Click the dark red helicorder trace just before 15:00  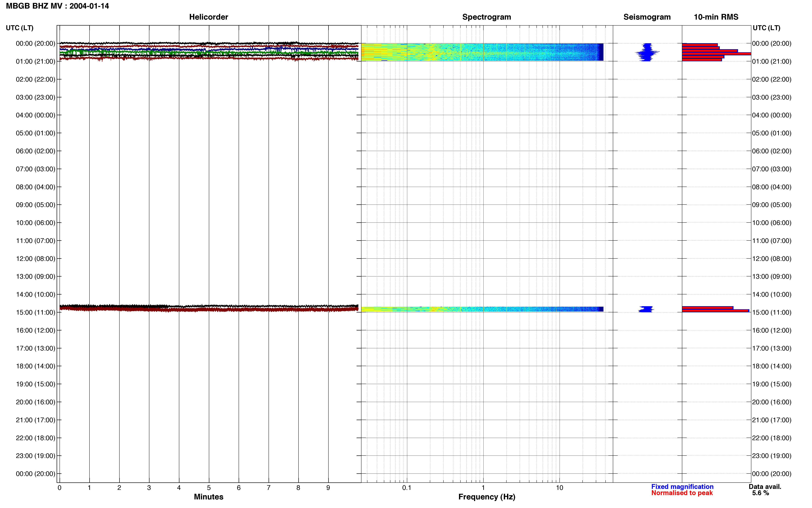pos(209,309)
